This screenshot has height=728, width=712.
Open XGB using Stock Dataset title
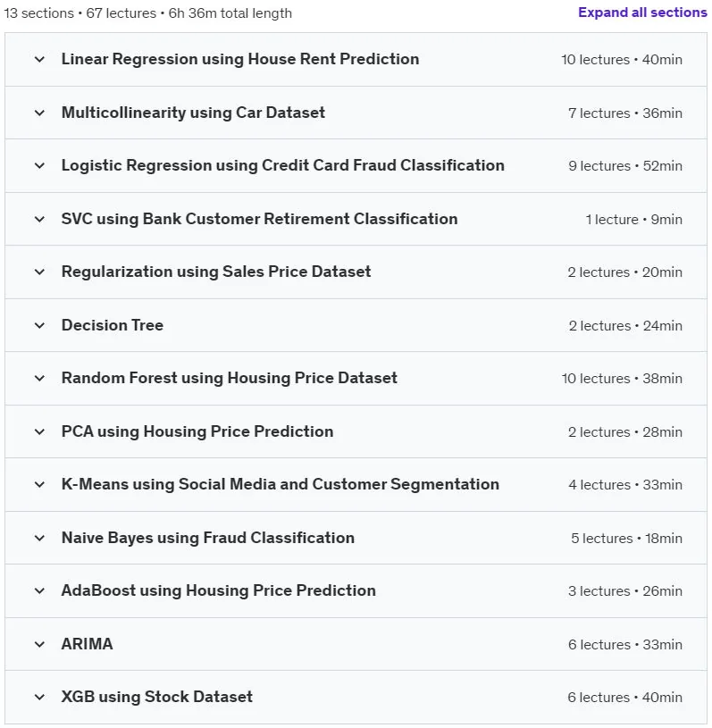[157, 697]
